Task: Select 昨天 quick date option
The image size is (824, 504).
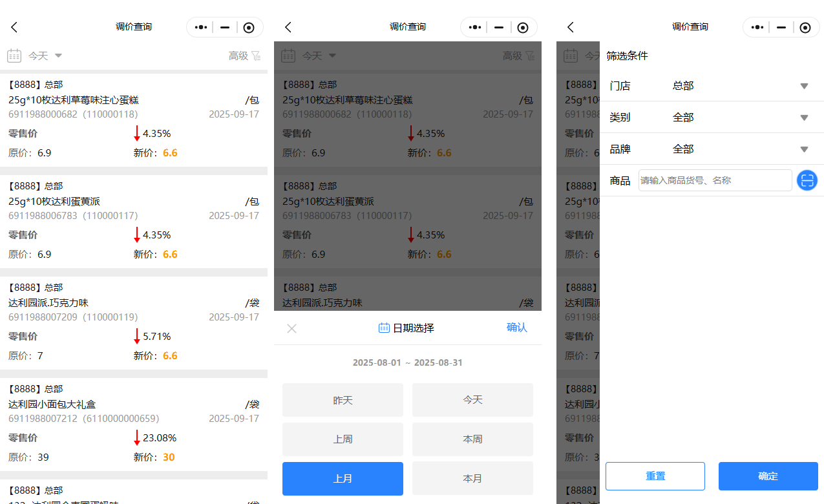Action: coord(343,400)
